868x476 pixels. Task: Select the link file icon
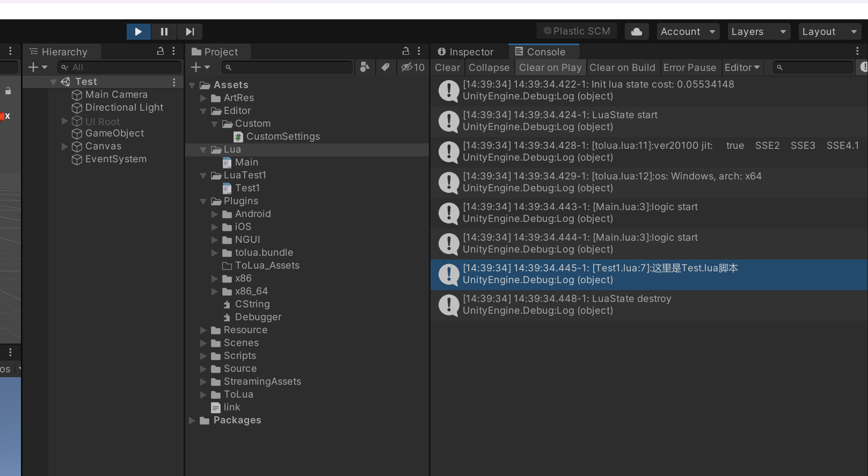[x=216, y=407]
